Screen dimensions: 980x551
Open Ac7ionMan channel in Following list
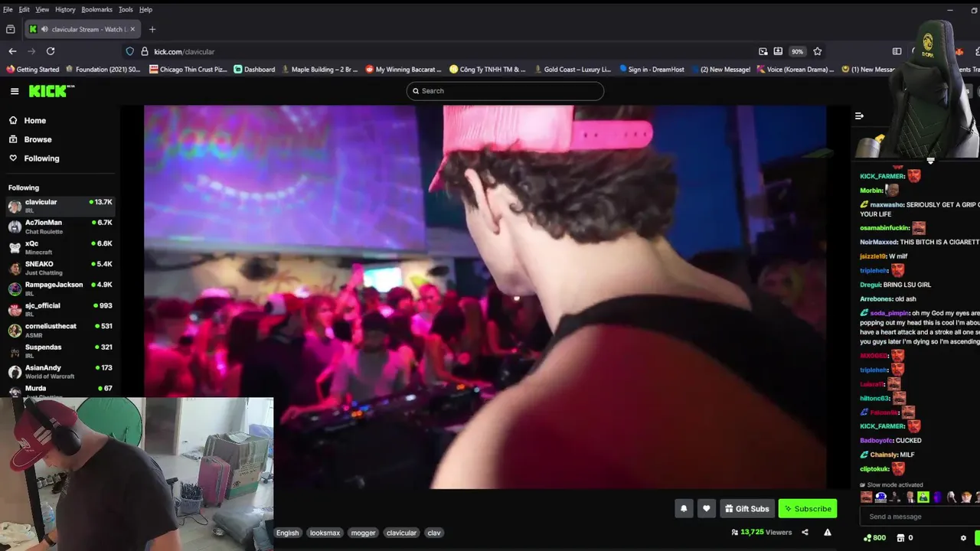60,227
